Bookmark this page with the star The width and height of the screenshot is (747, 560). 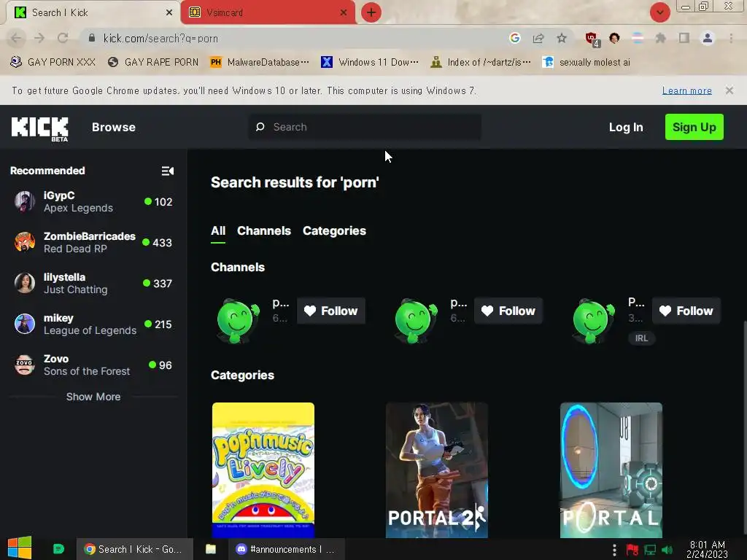point(562,38)
